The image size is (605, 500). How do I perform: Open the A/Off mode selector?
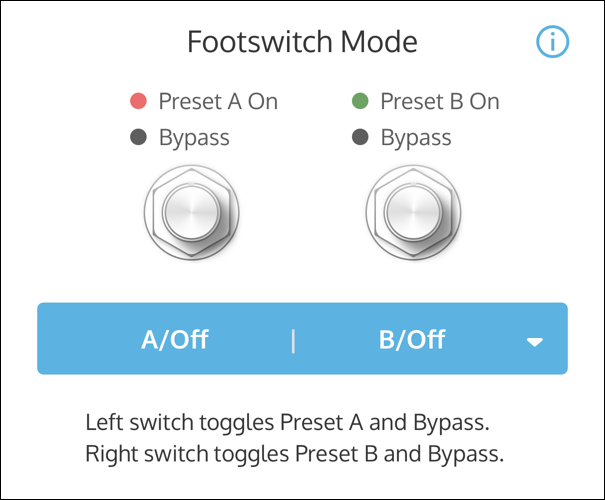tap(175, 340)
